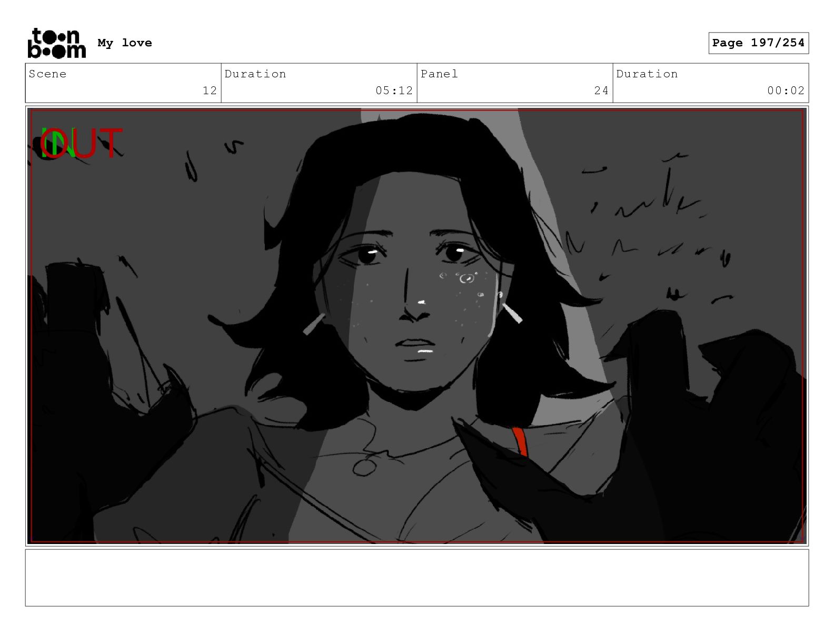The image size is (834, 644).
Task: Click the round pendant on the necklace
Action: point(364,466)
